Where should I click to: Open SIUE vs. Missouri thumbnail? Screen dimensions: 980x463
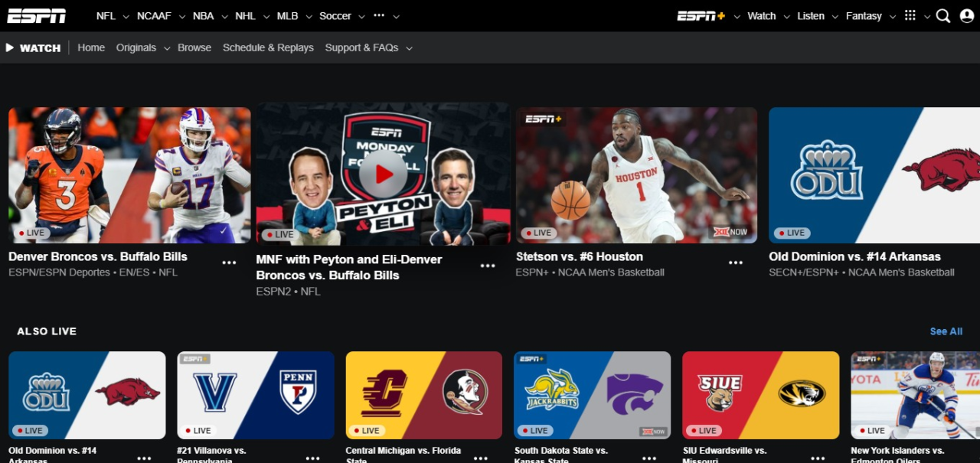[x=761, y=395]
